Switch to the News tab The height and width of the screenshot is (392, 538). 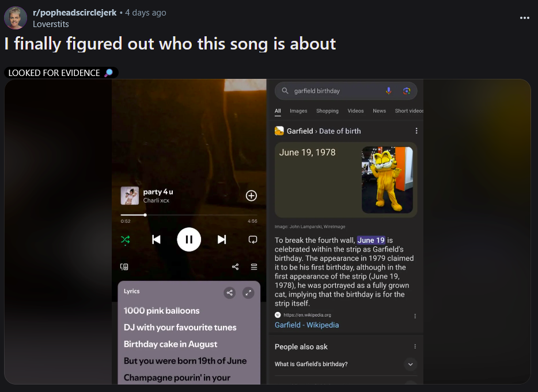[379, 111]
